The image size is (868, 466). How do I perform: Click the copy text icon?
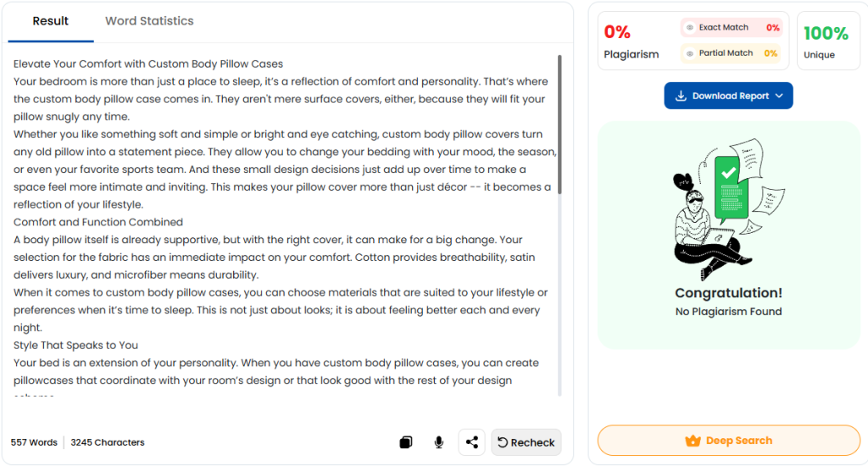tap(406, 442)
